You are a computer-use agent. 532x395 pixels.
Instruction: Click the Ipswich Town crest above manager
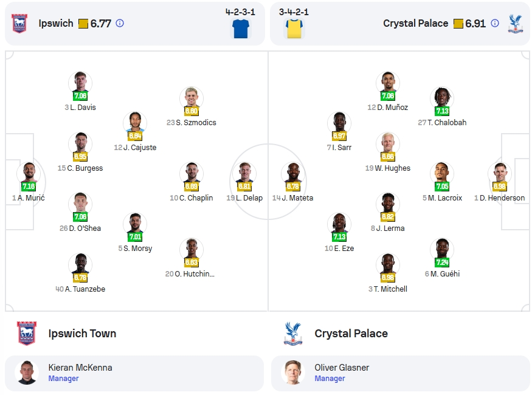click(x=27, y=333)
